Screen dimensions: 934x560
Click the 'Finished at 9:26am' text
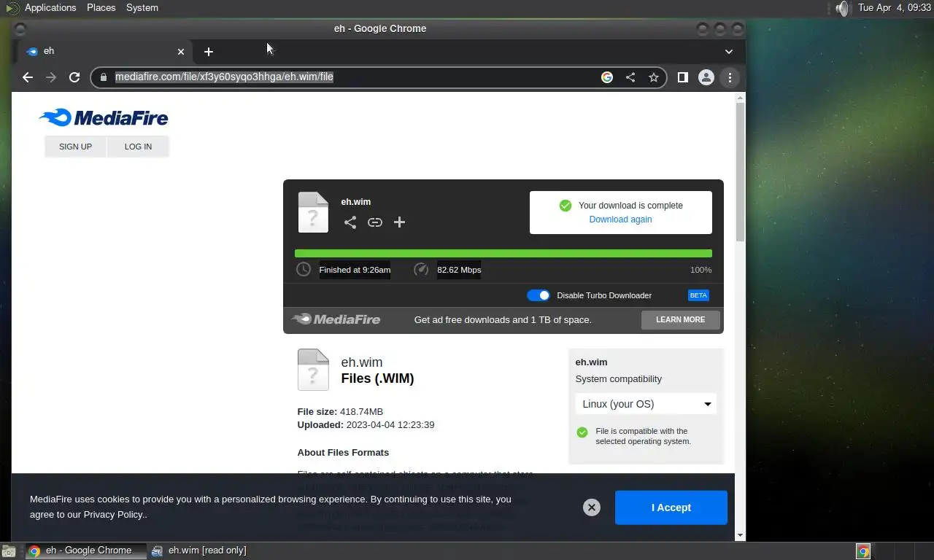[x=355, y=270]
